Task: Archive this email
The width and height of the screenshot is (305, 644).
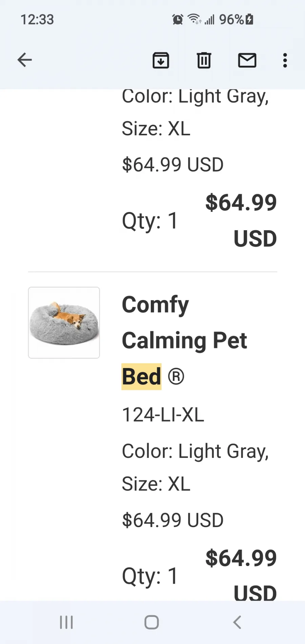Action: coord(161,60)
